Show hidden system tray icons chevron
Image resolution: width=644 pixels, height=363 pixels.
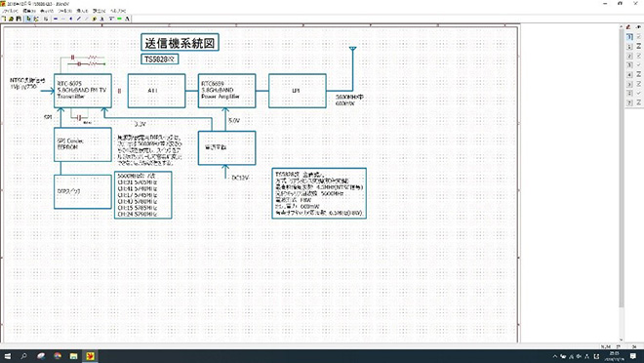(x=555, y=356)
